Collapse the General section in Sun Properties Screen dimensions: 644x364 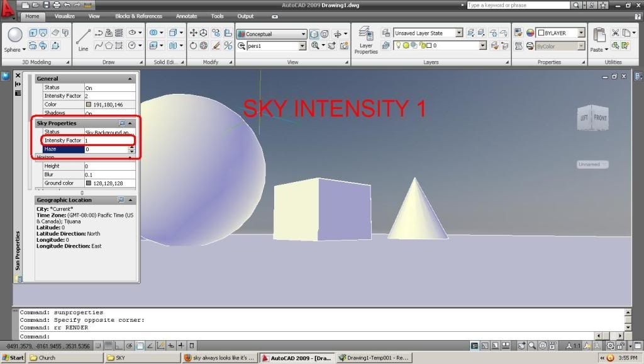pyautogui.click(x=130, y=79)
